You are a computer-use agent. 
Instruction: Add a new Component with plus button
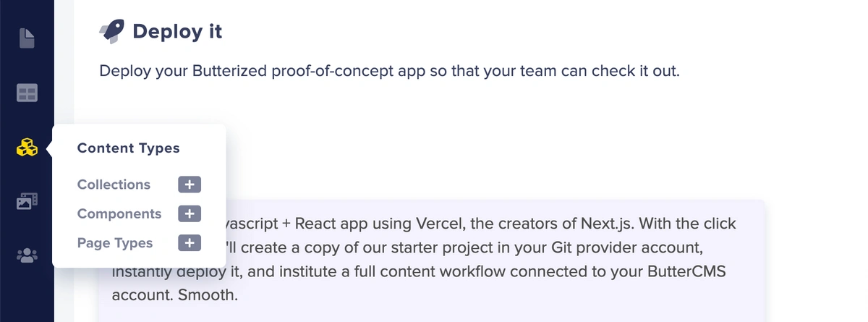click(x=190, y=214)
